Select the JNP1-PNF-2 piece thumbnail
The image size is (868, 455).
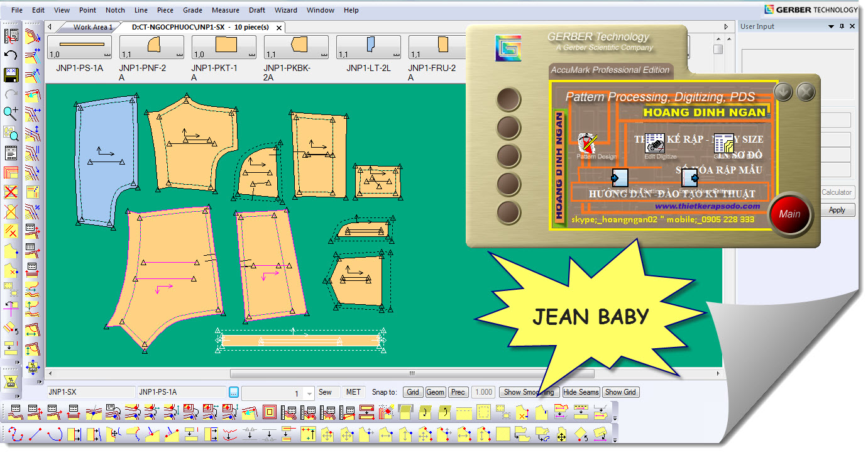pyautogui.click(x=152, y=47)
